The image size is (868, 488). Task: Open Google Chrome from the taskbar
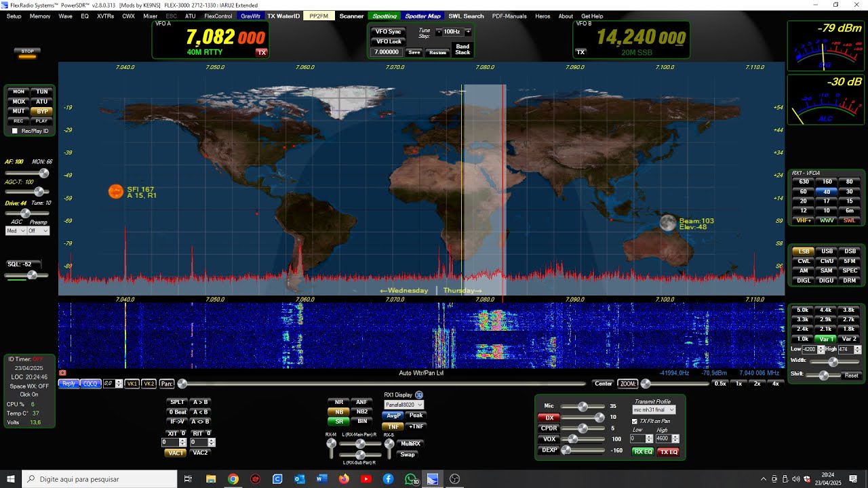pyautogui.click(x=233, y=479)
